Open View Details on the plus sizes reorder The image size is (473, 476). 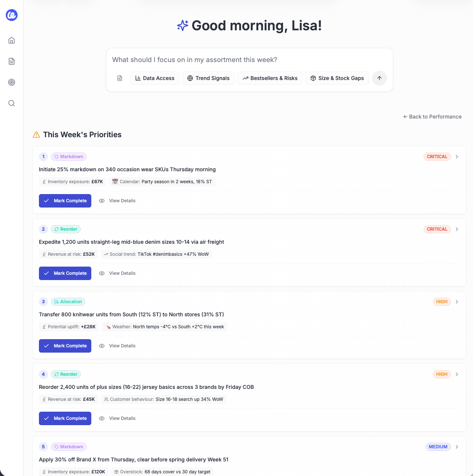coord(122,418)
